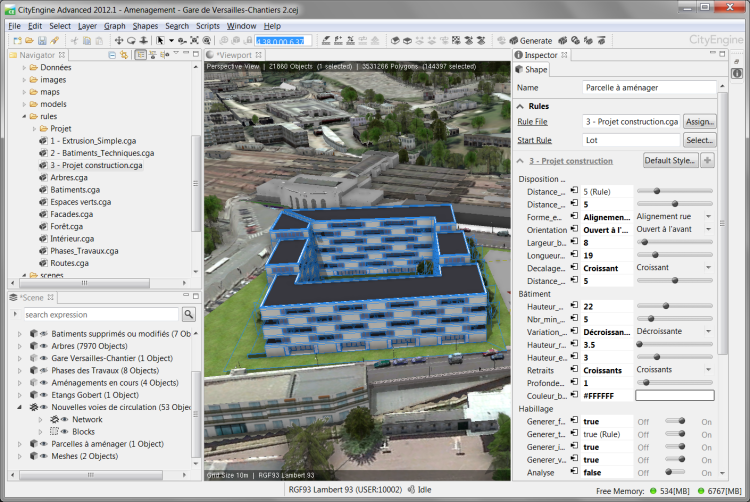
Task: Toggle visibility of Phases des Travaux layer
Action: pos(44,371)
